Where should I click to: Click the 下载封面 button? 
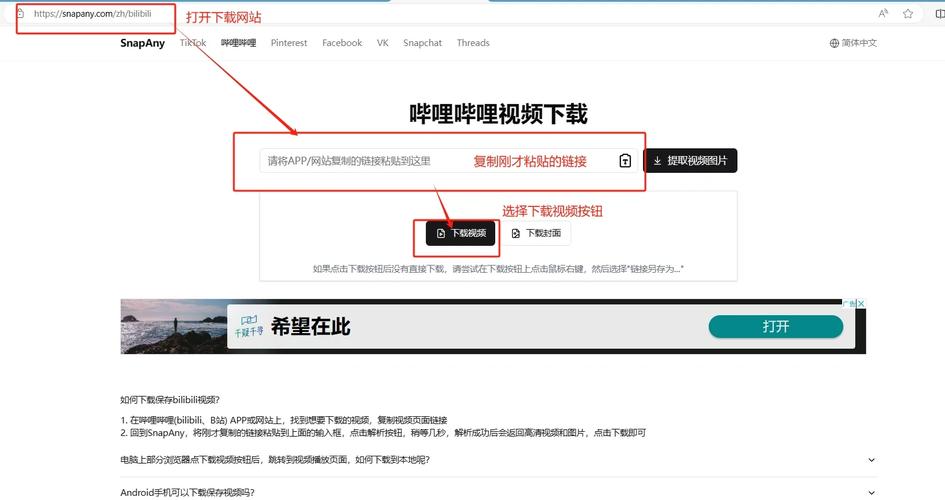click(x=536, y=233)
